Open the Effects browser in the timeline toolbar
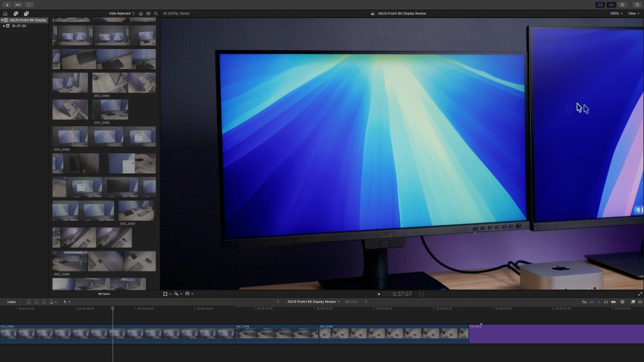The image size is (644, 362). [x=631, y=301]
